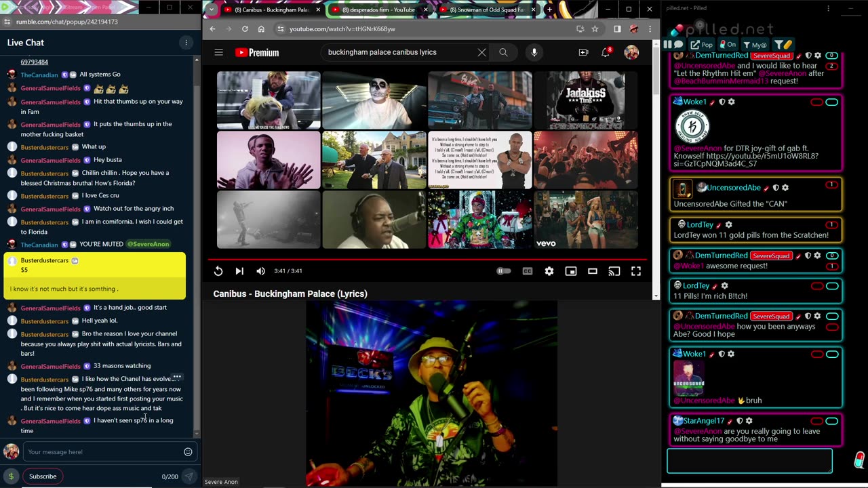
Task: Expand the browser tab search chevron
Action: pyautogui.click(x=211, y=9)
